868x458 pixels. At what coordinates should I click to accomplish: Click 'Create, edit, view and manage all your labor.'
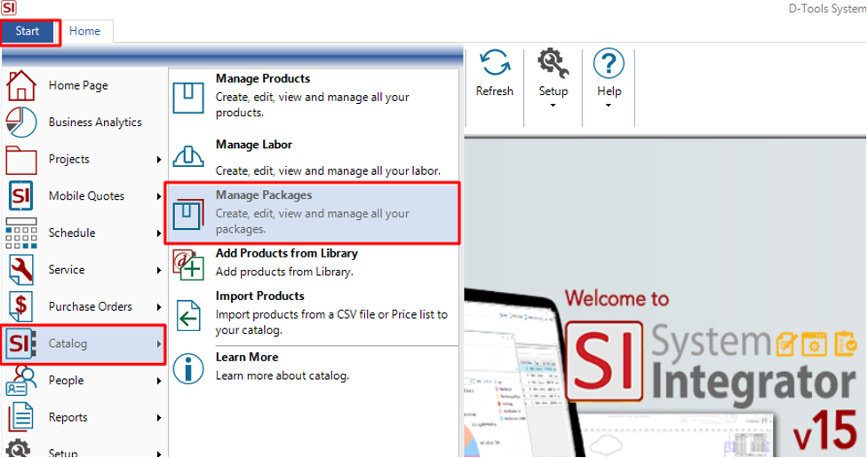(328, 171)
